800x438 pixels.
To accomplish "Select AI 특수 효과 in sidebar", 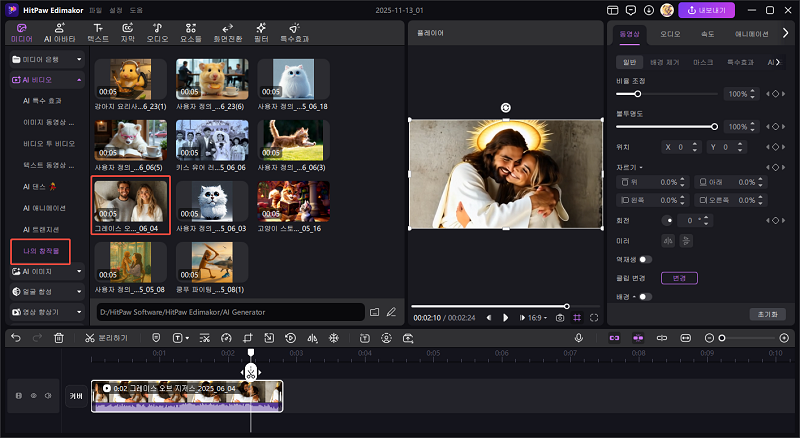I will [42, 101].
